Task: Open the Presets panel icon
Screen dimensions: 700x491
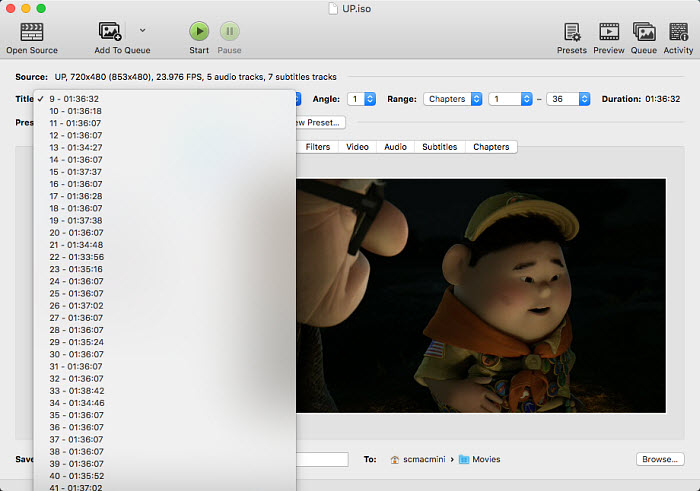Action: tap(572, 32)
